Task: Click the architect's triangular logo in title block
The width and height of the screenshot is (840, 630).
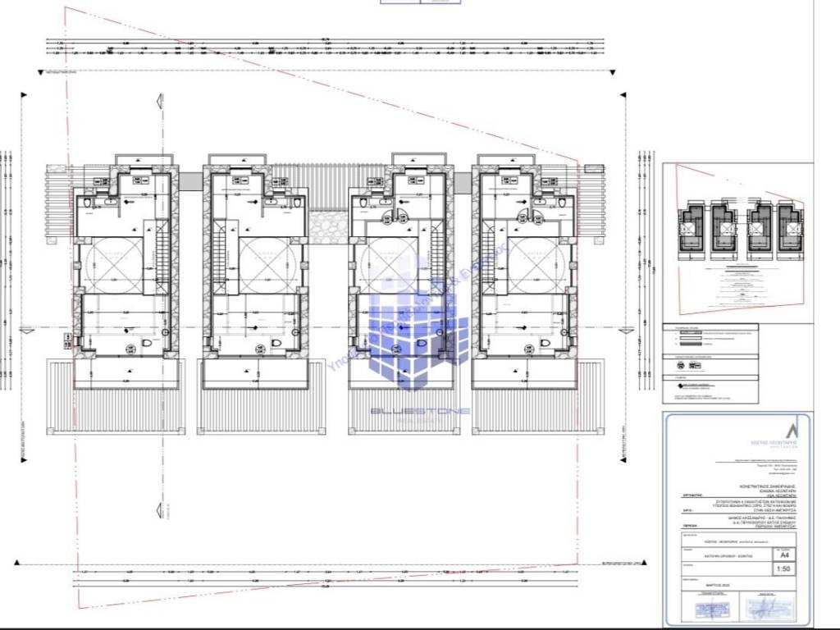Action: (791, 430)
